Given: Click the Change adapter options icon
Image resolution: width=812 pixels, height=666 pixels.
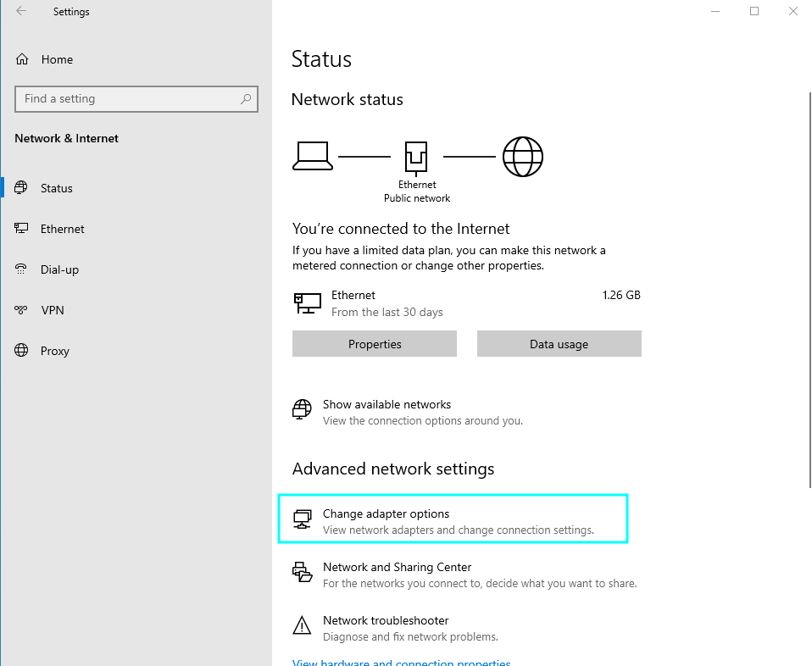Looking at the screenshot, I should [x=302, y=519].
